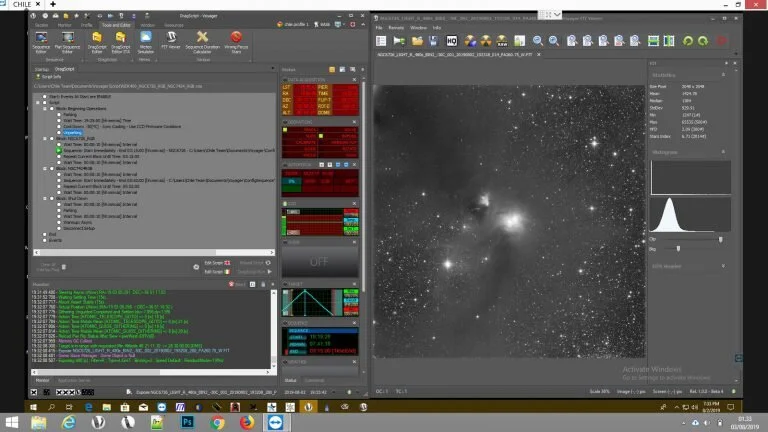Click the red play icon in FIT Viewer toolbar
768x432 pixels.
coord(721,41)
